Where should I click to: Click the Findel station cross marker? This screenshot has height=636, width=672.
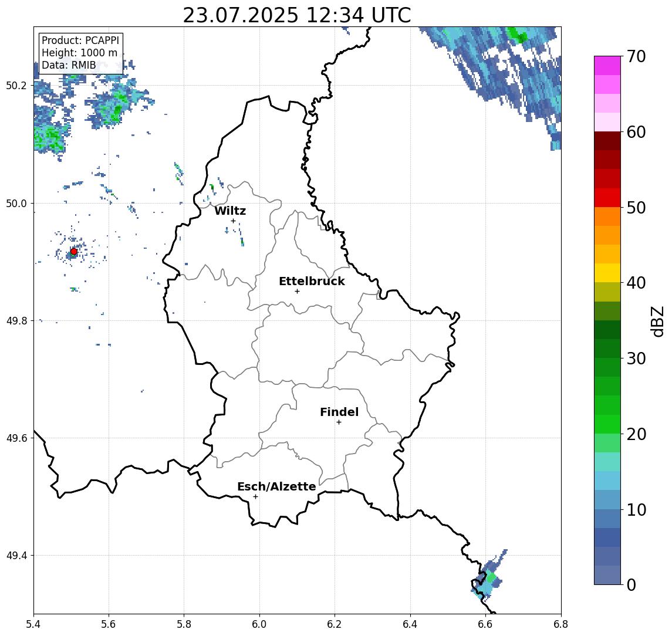pos(339,422)
